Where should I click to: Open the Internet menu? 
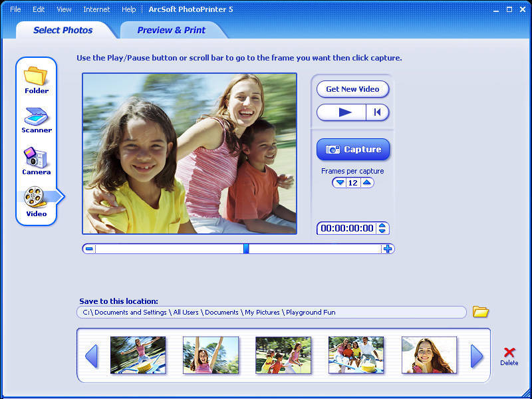click(x=96, y=9)
